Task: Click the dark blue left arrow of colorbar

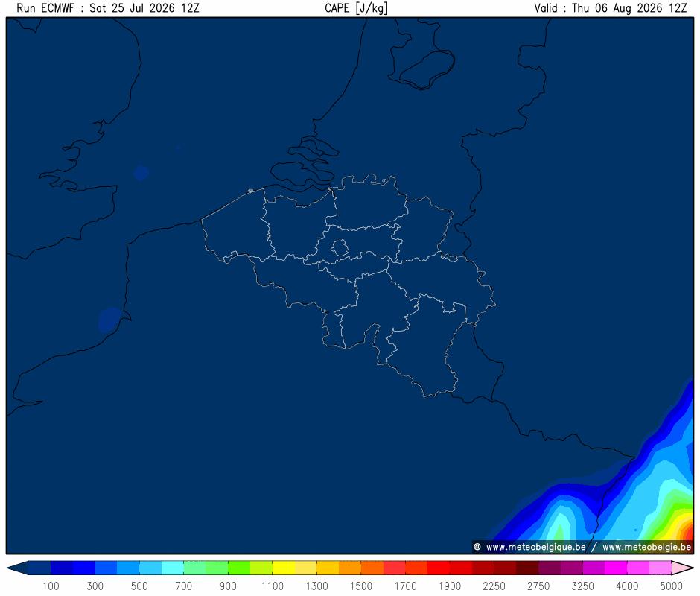Action: pos(17,568)
